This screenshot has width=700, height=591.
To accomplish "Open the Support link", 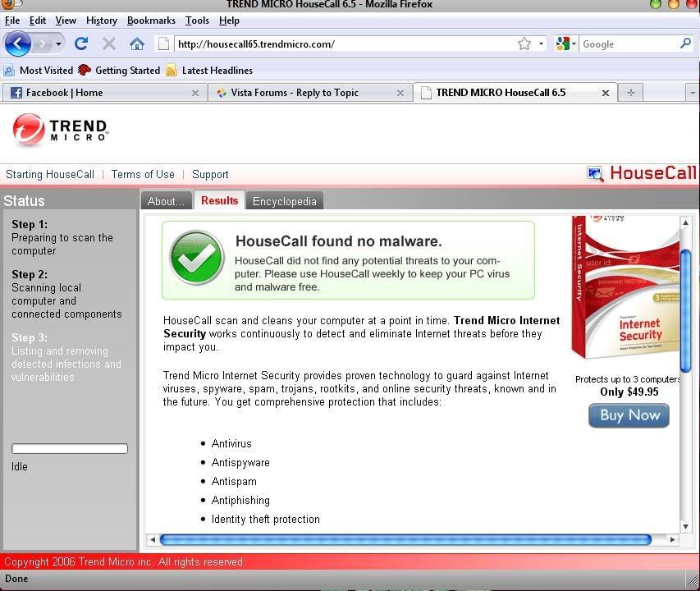I will coord(210,174).
